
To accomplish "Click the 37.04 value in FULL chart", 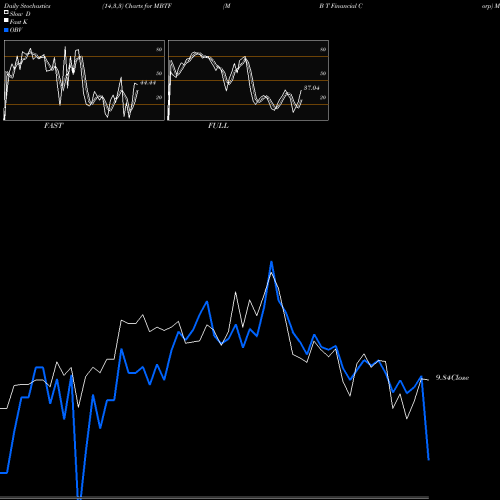I will click(312, 88).
